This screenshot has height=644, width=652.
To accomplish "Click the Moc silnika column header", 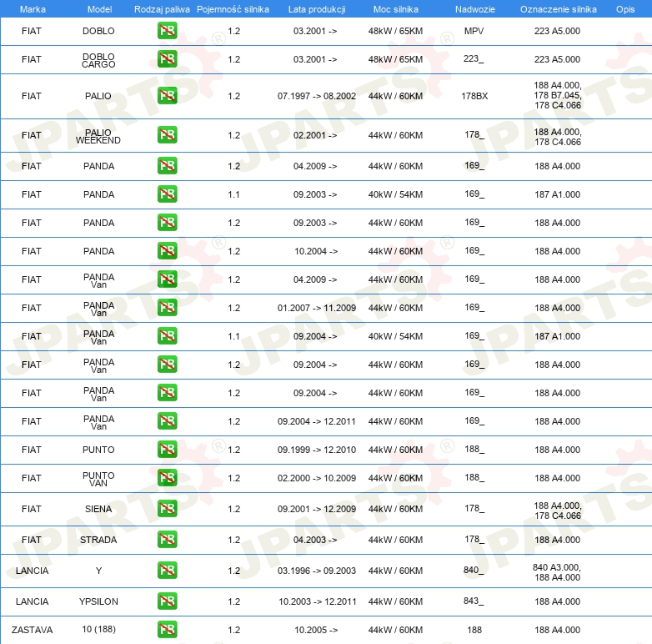I will (x=395, y=9).
